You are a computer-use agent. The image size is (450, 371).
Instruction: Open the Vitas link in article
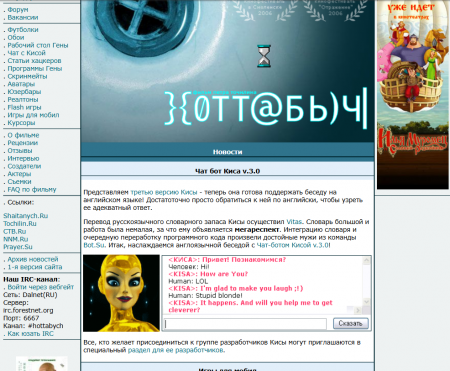tap(294, 222)
